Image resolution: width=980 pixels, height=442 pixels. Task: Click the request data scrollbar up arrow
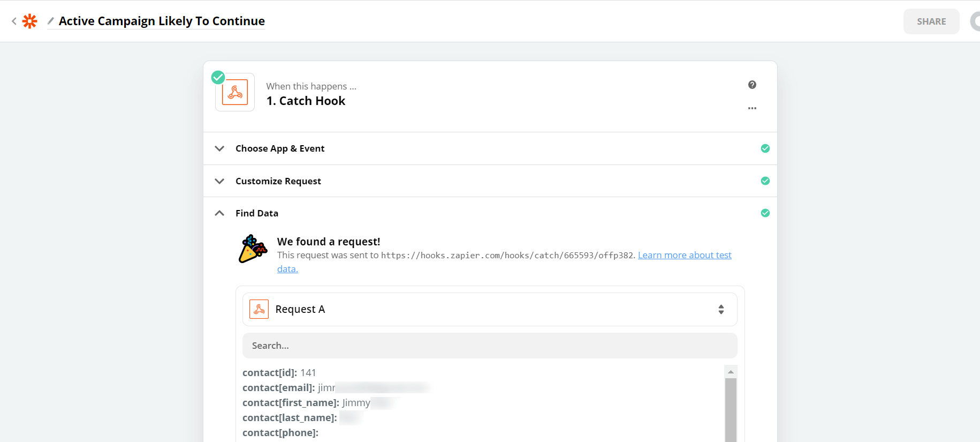pos(731,372)
